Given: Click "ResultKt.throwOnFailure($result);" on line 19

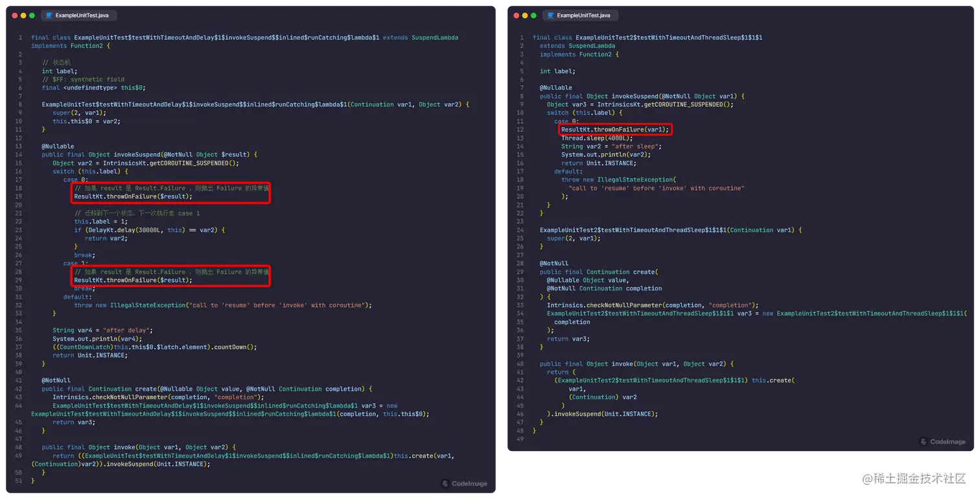Looking at the screenshot, I should pyautogui.click(x=134, y=196).
